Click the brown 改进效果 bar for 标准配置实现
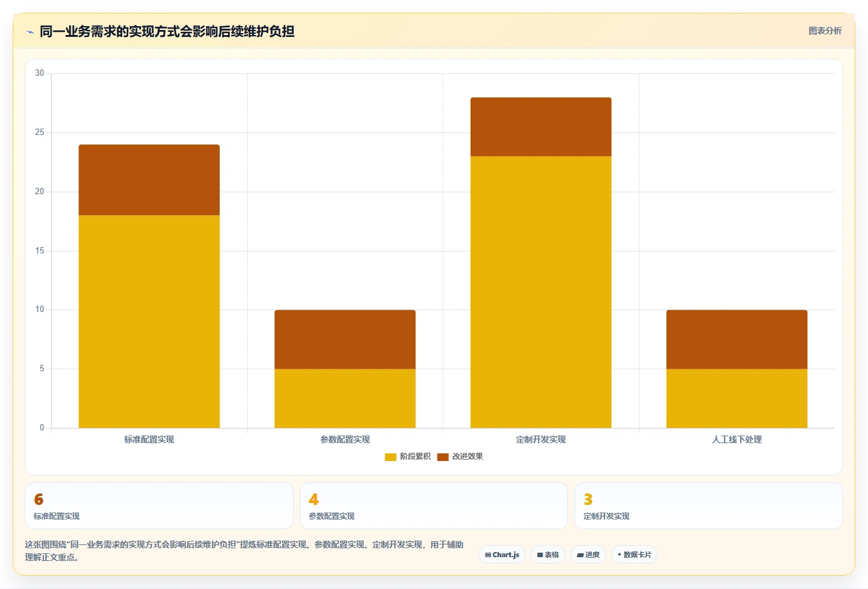868x589 pixels. point(149,180)
